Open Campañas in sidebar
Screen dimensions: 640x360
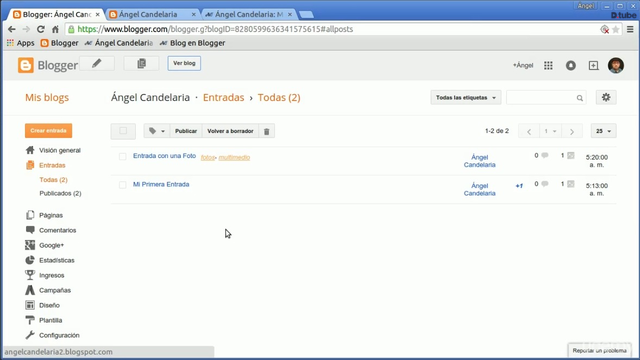(48, 290)
